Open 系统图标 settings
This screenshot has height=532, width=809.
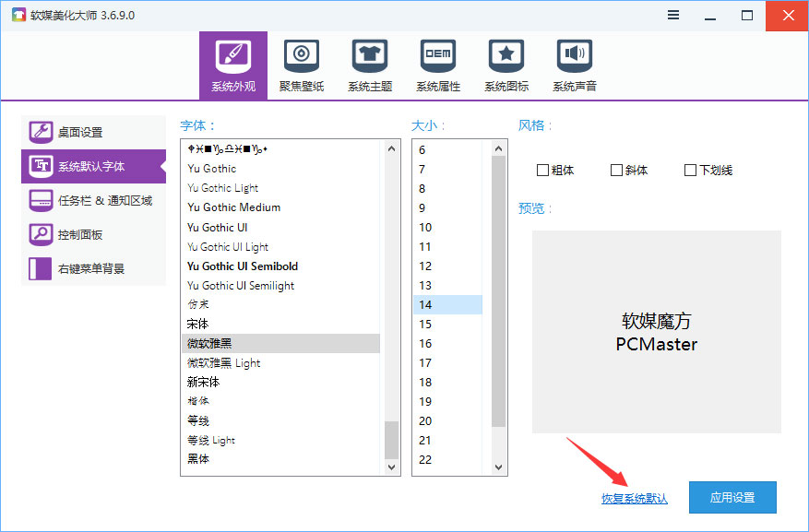click(x=506, y=65)
